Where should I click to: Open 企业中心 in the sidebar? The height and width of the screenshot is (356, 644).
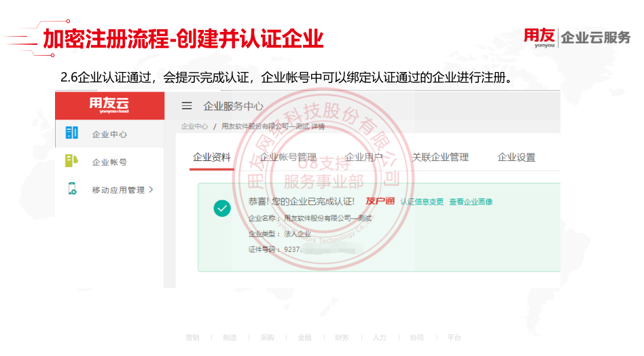[109, 135]
